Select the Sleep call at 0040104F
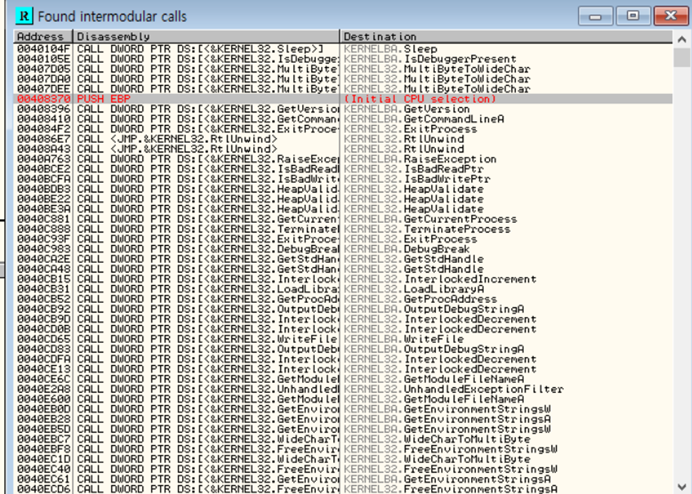 (343, 49)
